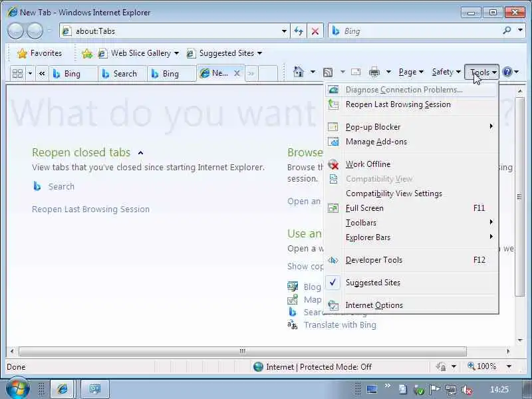532x399 pixels.
Task: Expand the Toolbars submenu
Action: 411,223
